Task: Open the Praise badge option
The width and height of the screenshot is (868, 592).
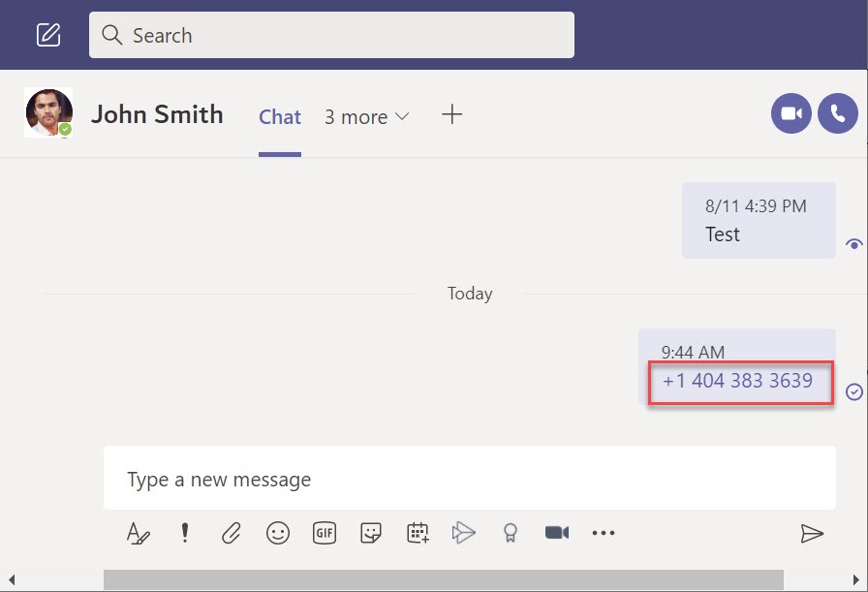Action: click(x=510, y=533)
